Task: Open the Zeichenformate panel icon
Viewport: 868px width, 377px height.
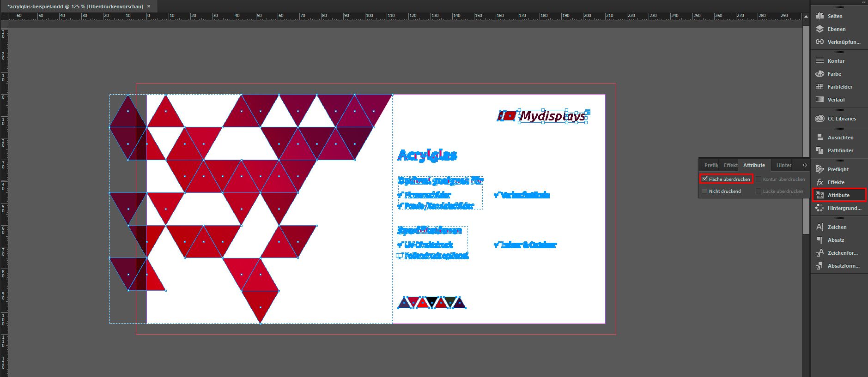Action: (819, 252)
